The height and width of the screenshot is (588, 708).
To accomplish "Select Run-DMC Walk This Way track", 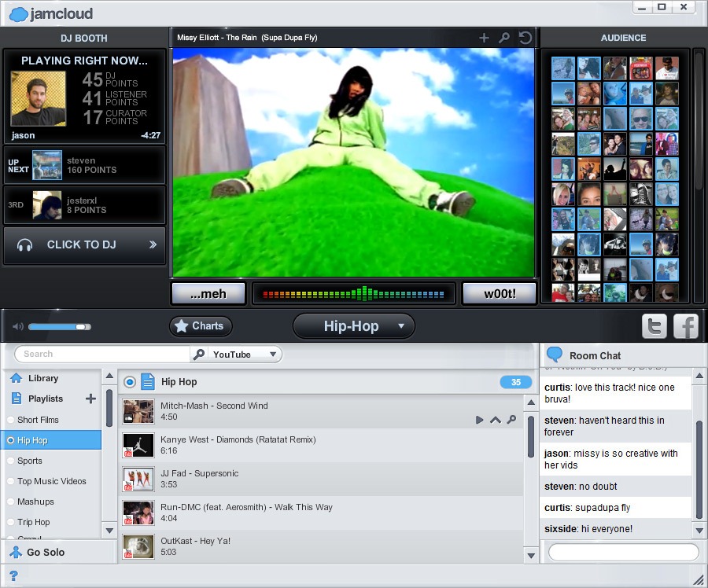I will click(321, 513).
